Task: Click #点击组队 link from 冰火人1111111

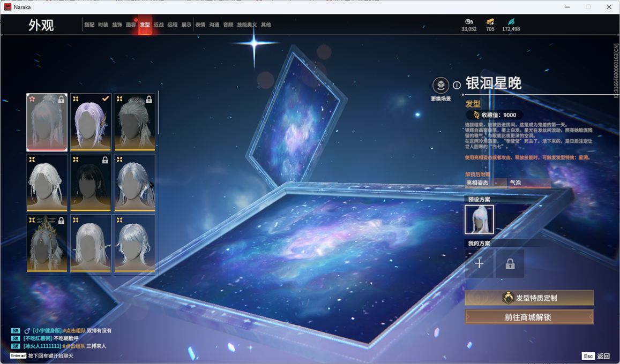Action: coord(73,346)
